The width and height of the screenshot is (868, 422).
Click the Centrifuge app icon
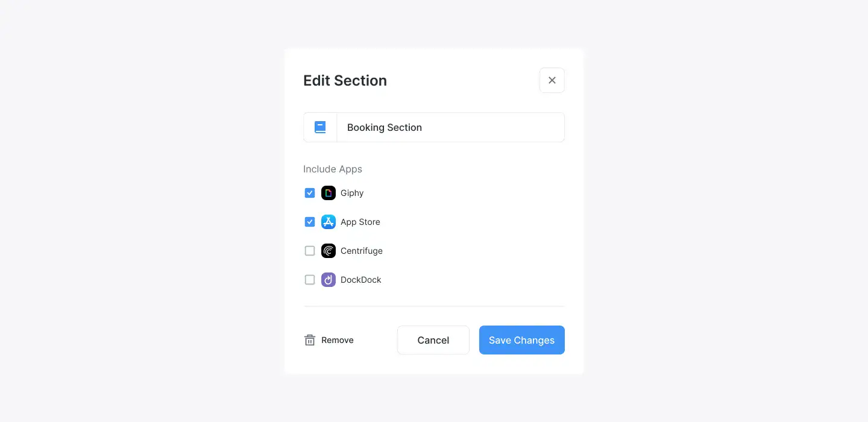click(x=329, y=251)
